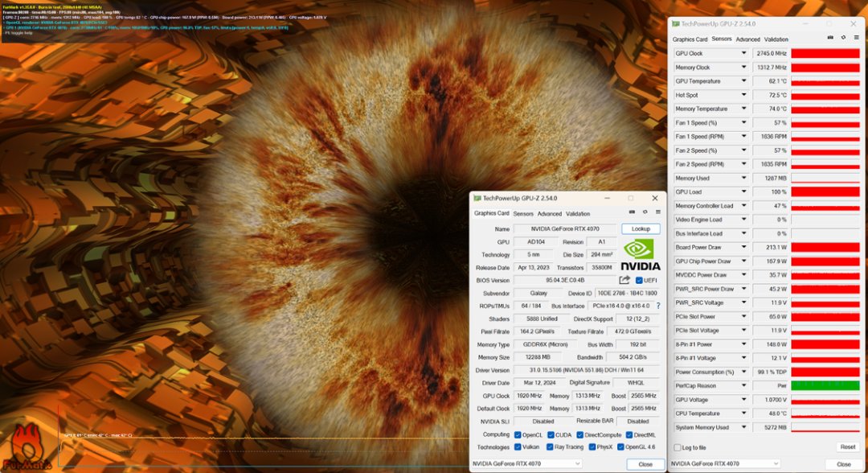Toggle the CUDA checkbox
Viewport: 868px width, 473px height.
[551, 434]
